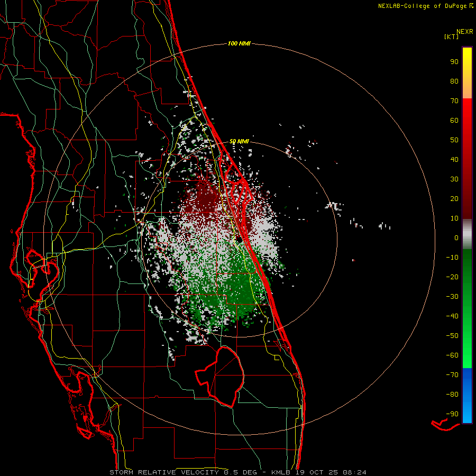Select the -30 knot scale label
The height and width of the screenshot is (476, 476).
pos(452,297)
